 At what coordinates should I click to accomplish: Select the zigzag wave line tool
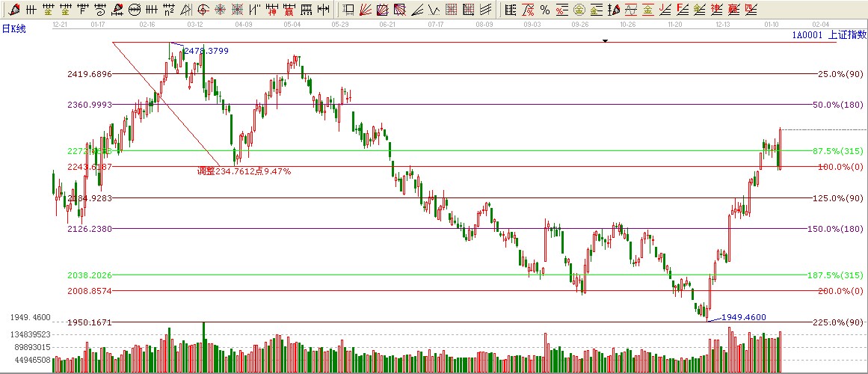click(x=435, y=10)
